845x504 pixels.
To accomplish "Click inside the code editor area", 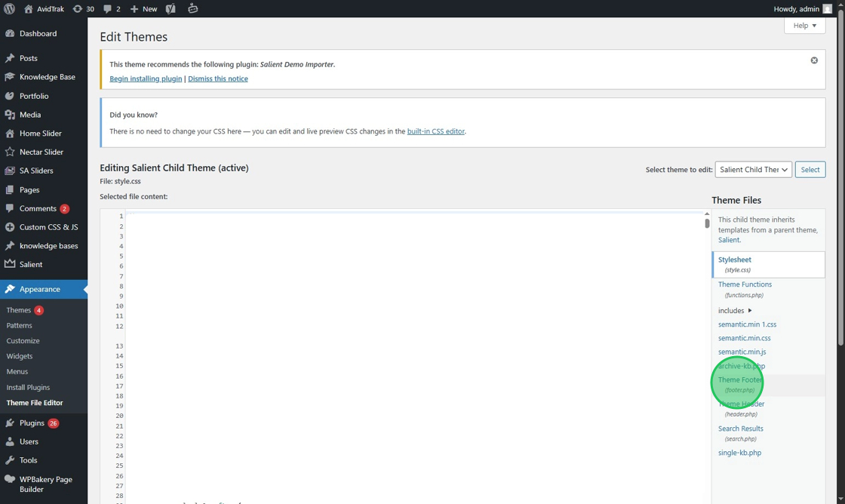I will point(415,356).
